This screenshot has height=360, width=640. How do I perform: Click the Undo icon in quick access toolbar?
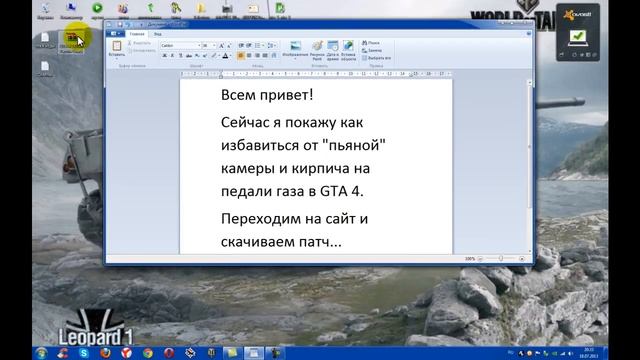point(127,24)
